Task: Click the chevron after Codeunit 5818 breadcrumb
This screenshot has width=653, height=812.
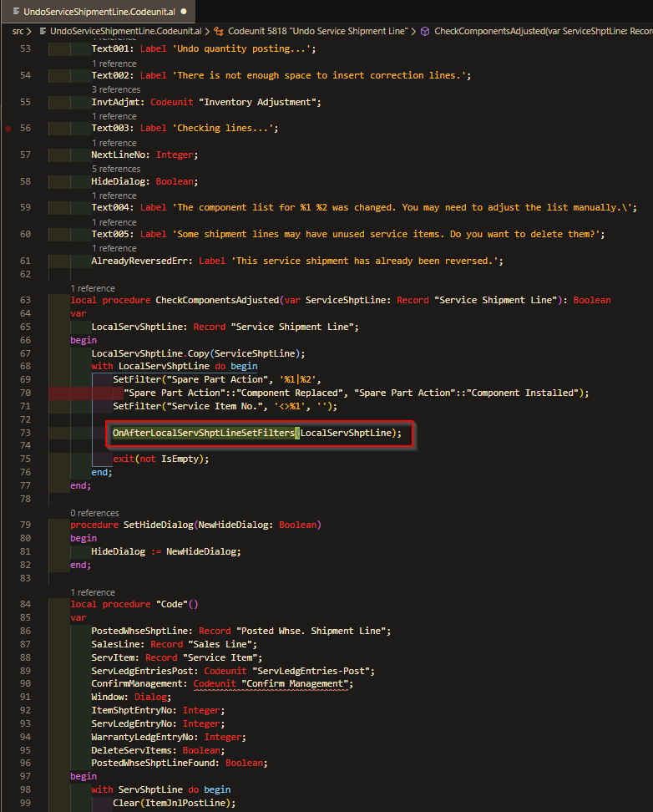Action: 413,31
